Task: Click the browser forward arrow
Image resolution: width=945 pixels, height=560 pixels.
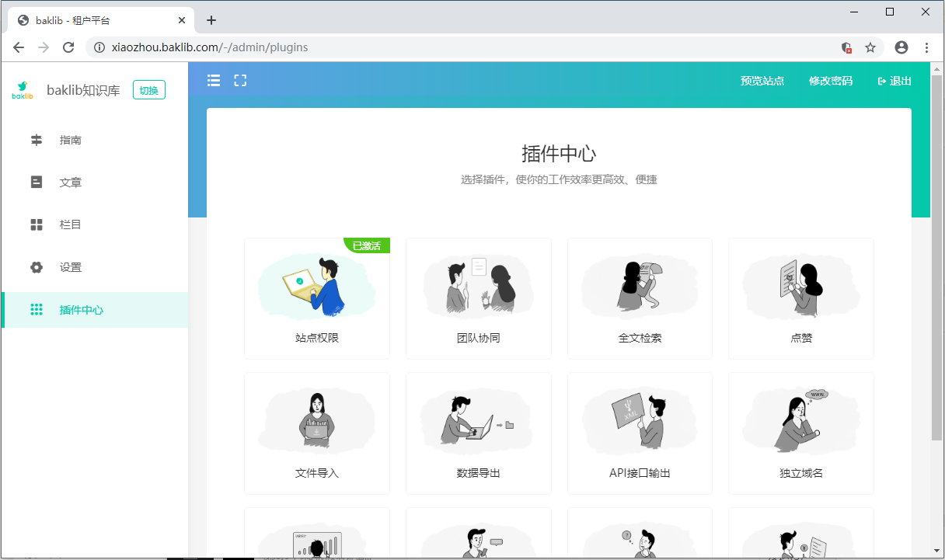Action: coord(44,47)
